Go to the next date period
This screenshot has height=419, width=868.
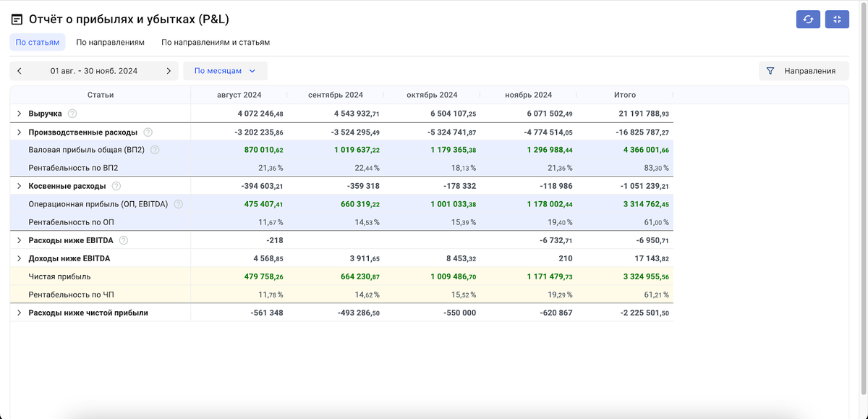[x=169, y=71]
